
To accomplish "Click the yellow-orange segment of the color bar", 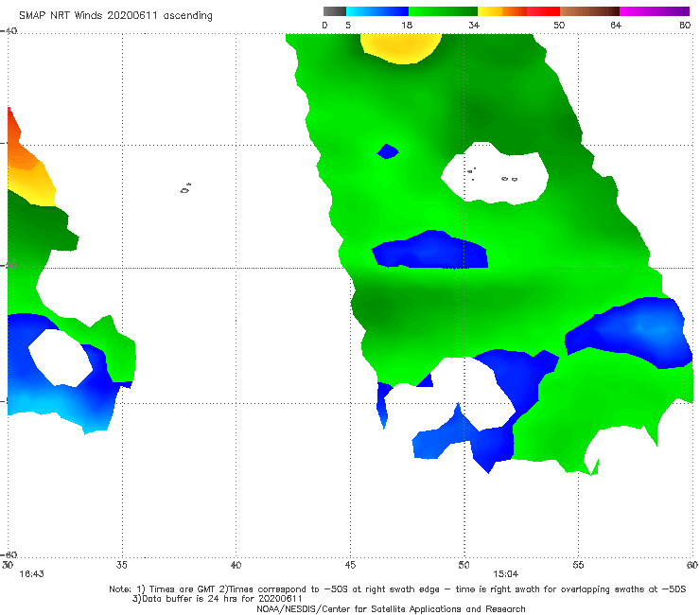I will point(502,11).
